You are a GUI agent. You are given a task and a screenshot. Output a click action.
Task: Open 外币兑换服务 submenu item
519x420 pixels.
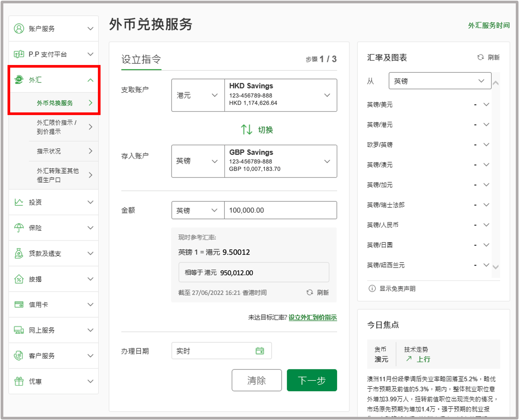[54, 103]
